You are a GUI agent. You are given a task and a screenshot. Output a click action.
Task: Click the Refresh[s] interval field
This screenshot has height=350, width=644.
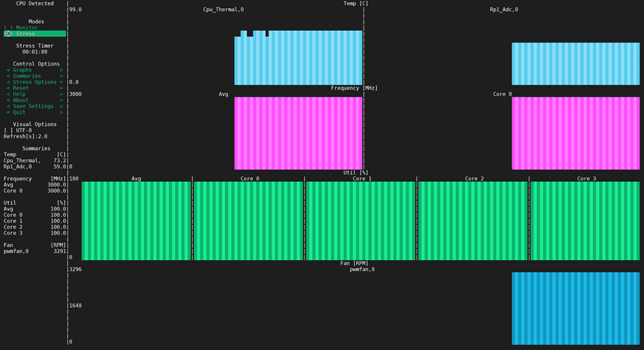[x=26, y=136]
